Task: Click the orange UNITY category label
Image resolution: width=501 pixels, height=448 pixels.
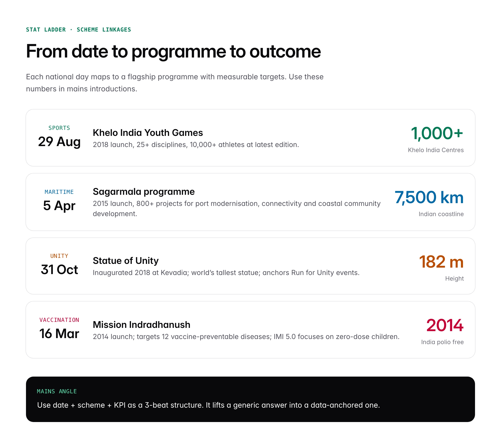Action: point(59,256)
